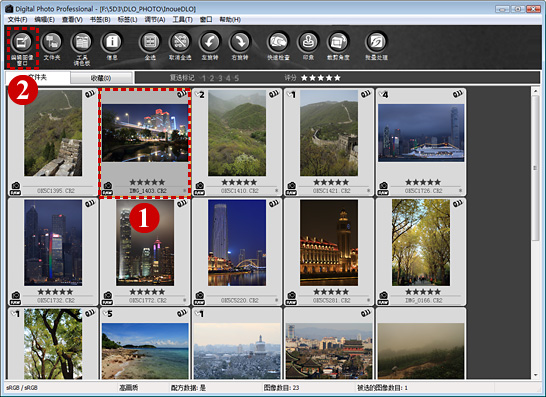
Task: Open the 工具(T) menu
Action: [182, 20]
